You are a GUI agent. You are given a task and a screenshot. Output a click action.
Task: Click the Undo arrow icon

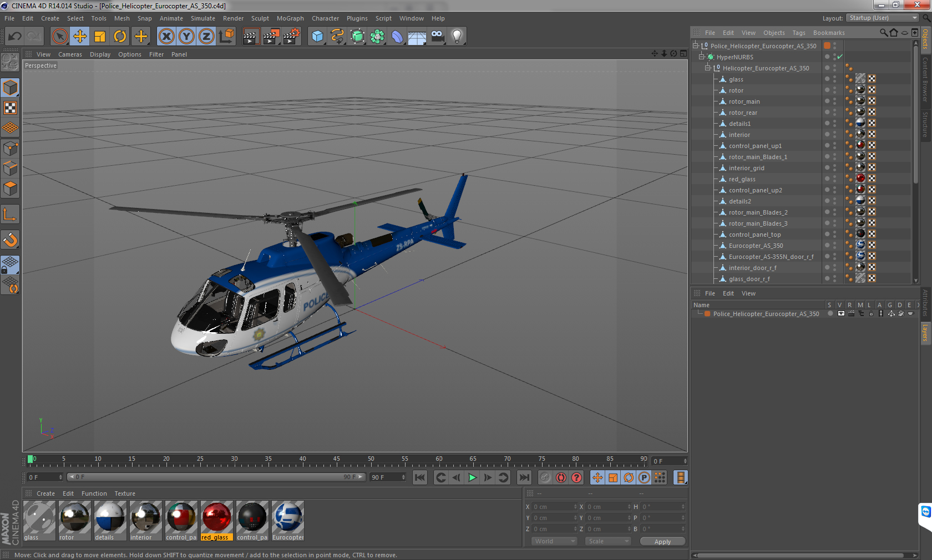click(15, 37)
